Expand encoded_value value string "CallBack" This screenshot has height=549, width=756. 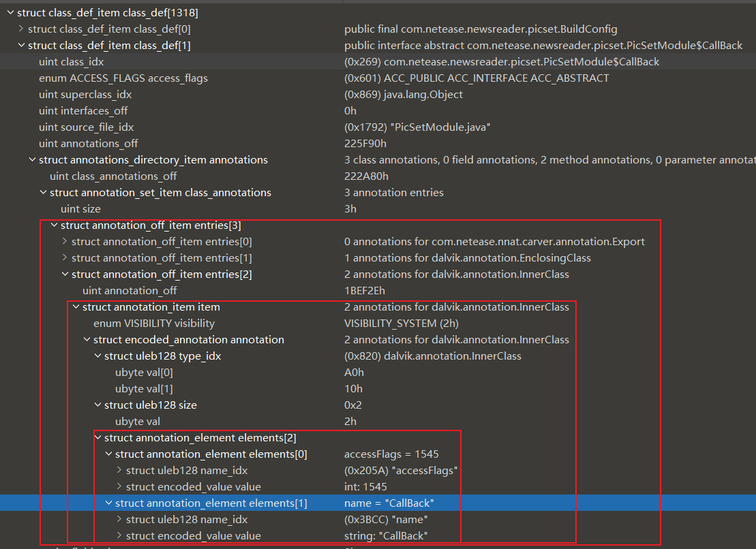[119, 536]
